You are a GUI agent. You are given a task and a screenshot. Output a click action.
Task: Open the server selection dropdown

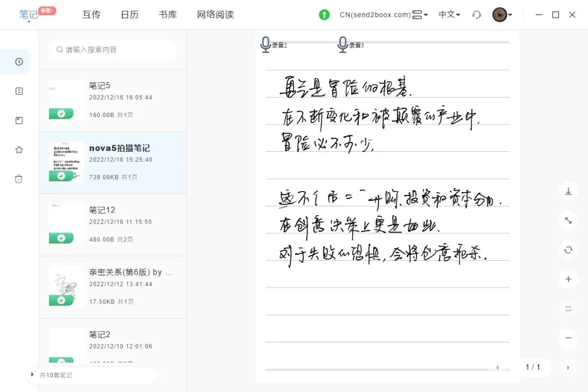point(419,15)
